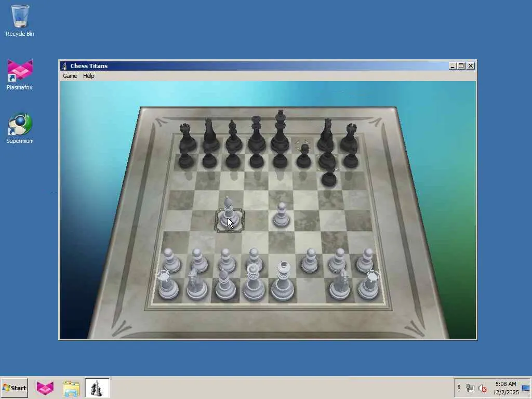Click the network tray icon
The height and width of the screenshot is (399, 532).
[470, 388]
